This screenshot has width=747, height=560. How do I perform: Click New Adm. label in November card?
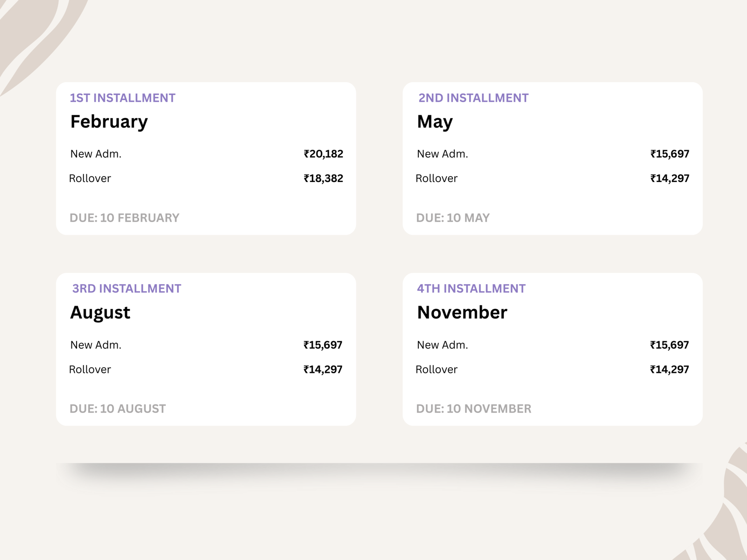[x=442, y=345]
